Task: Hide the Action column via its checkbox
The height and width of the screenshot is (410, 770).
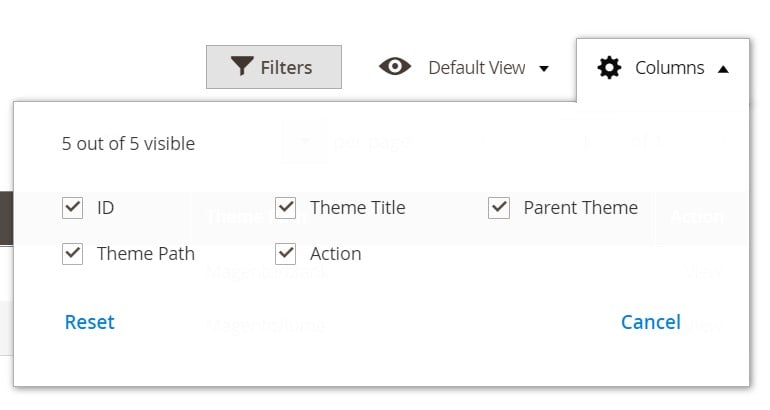Action: coord(285,254)
